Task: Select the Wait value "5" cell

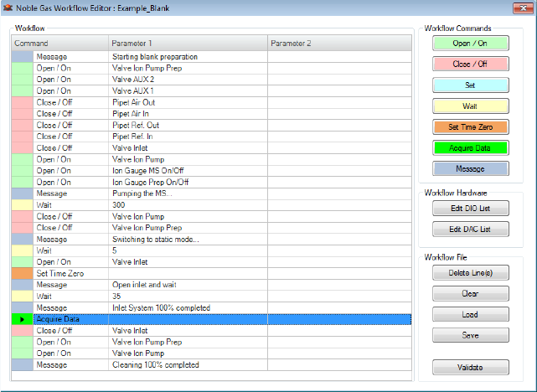Action: pos(188,250)
